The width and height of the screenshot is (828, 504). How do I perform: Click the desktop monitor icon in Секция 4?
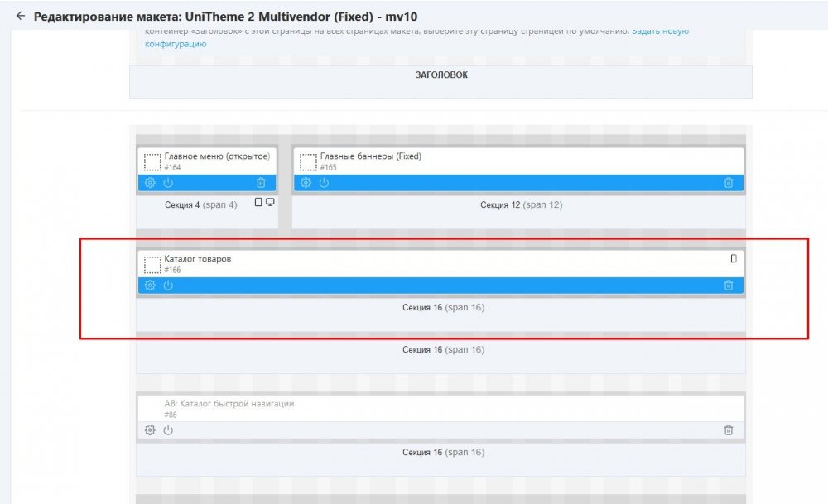tap(270, 203)
